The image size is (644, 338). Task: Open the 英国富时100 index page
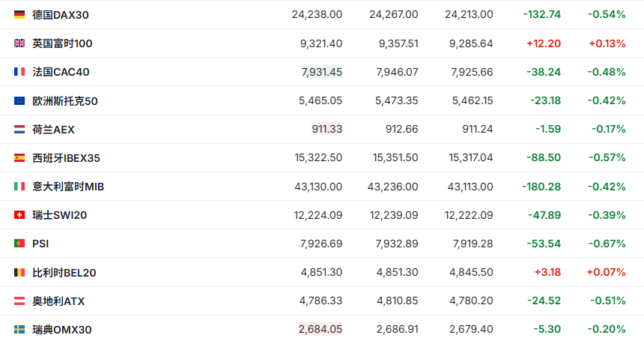click(62, 43)
